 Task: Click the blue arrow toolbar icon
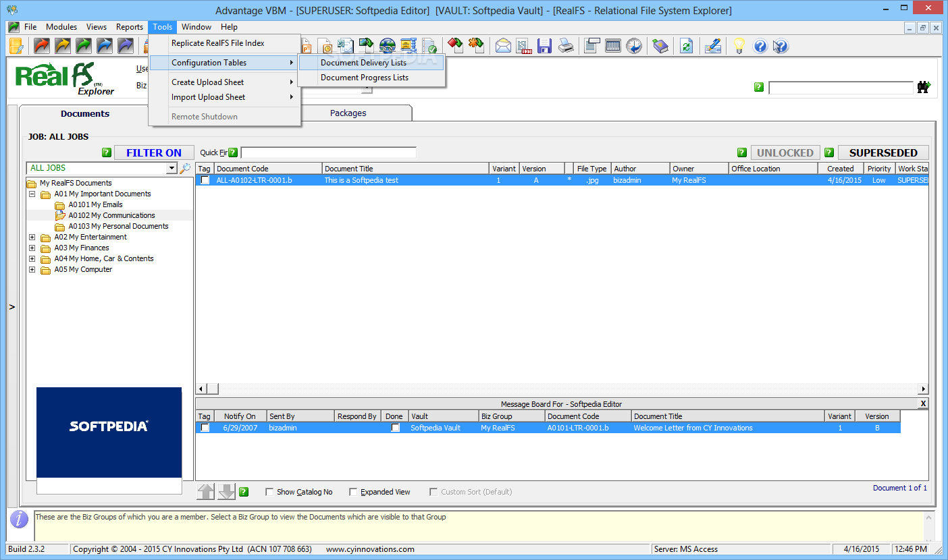pyautogui.click(x=105, y=46)
